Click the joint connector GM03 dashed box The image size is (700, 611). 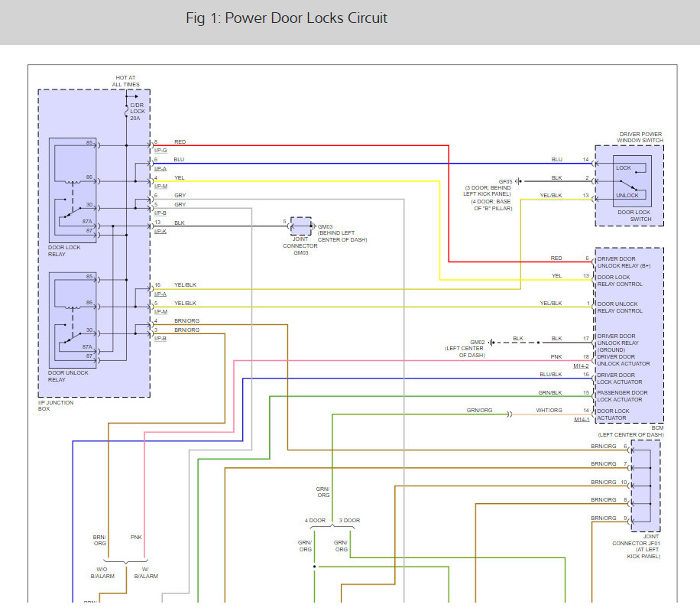pos(301,226)
